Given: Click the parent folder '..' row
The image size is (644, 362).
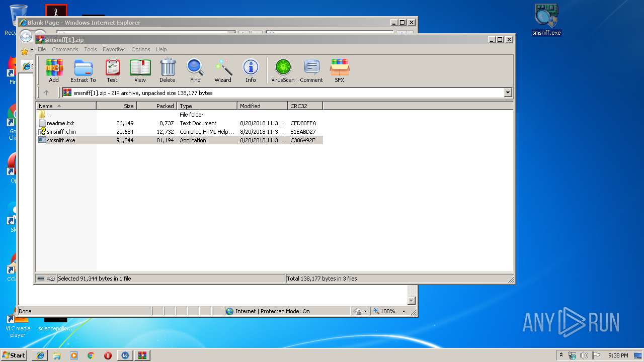Looking at the screenshot, I should 179,115.
